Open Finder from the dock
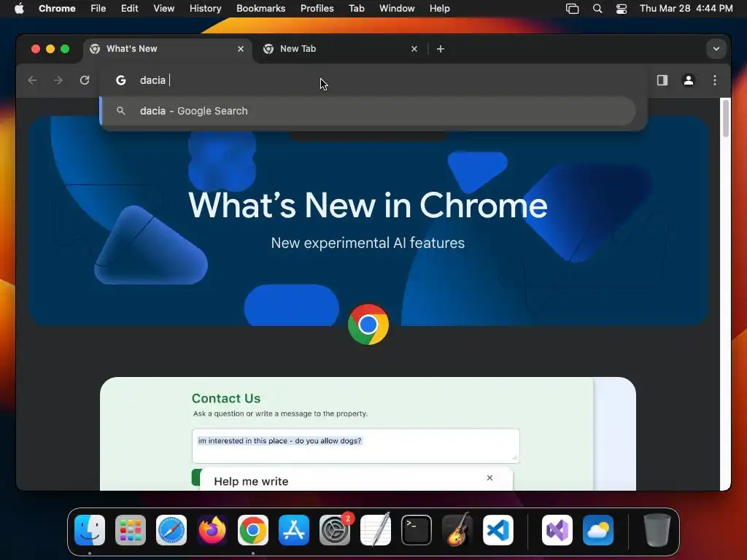This screenshot has width=747, height=560. [90, 530]
